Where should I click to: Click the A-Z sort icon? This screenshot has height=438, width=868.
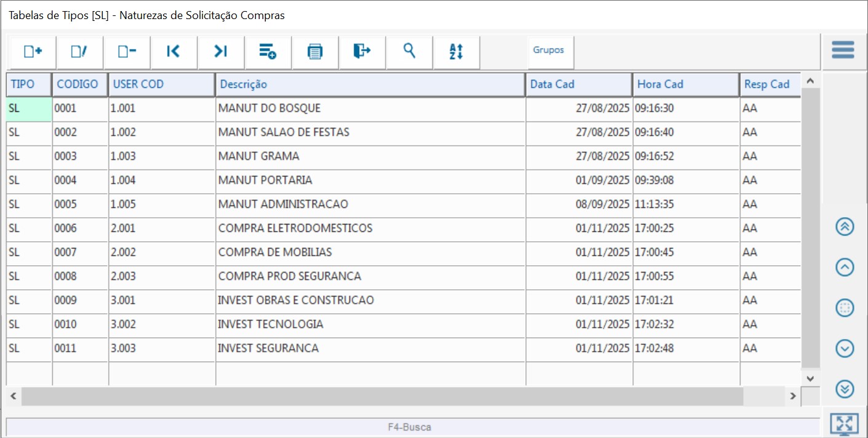(x=456, y=52)
